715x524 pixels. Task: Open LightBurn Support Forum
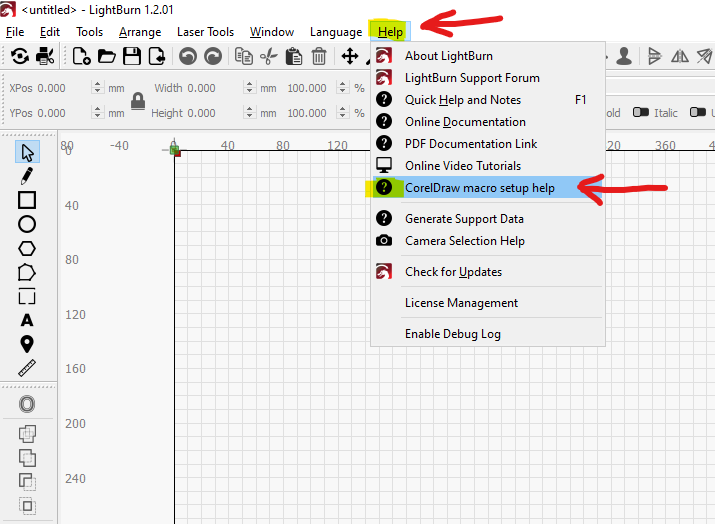(488, 78)
